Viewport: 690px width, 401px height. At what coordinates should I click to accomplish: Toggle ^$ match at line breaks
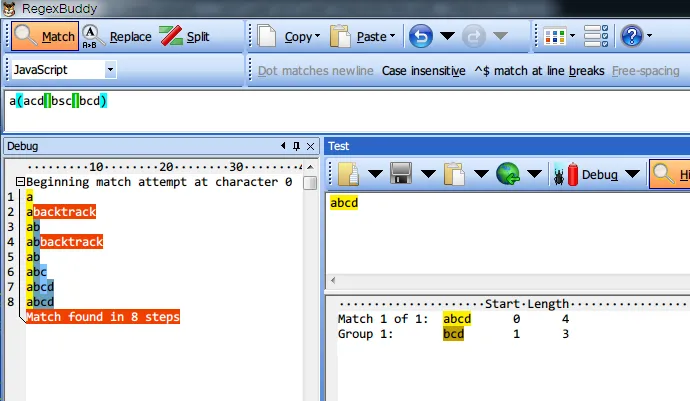click(x=539, y=71)
